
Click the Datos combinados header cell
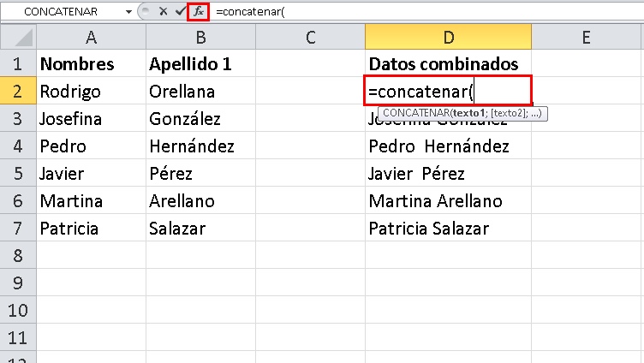point(448,64)
